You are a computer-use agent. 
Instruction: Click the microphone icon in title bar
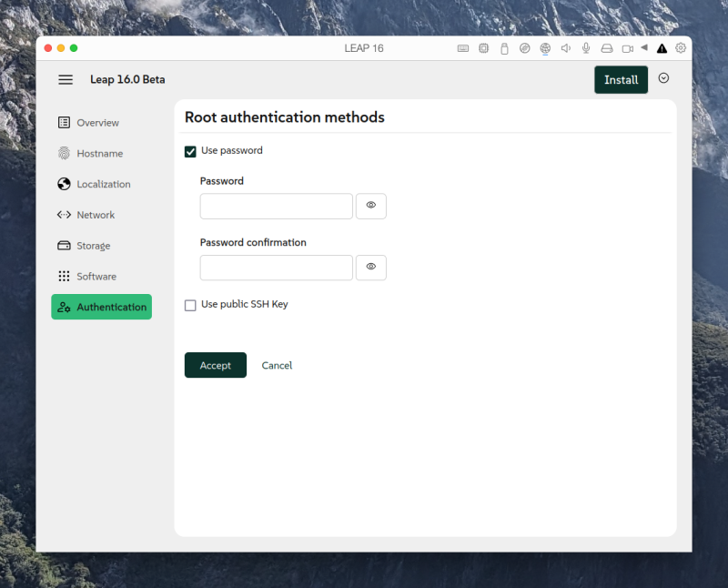tap(586, 48)
